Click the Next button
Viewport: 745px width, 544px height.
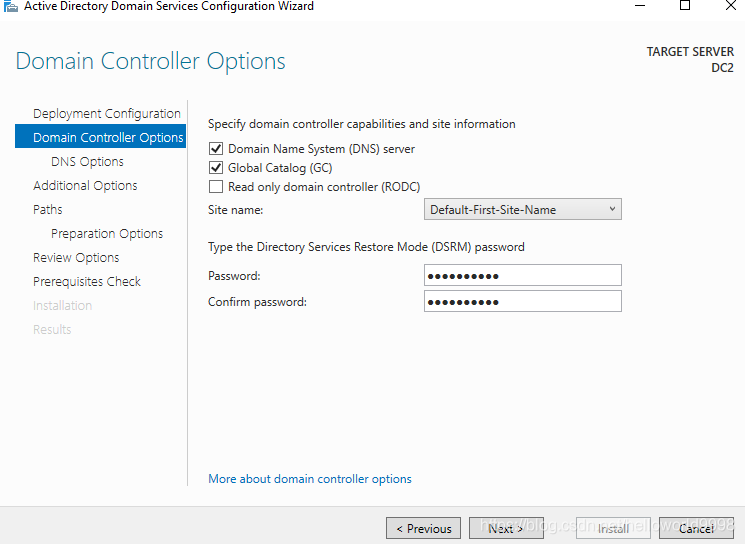[x=506, y=528]
